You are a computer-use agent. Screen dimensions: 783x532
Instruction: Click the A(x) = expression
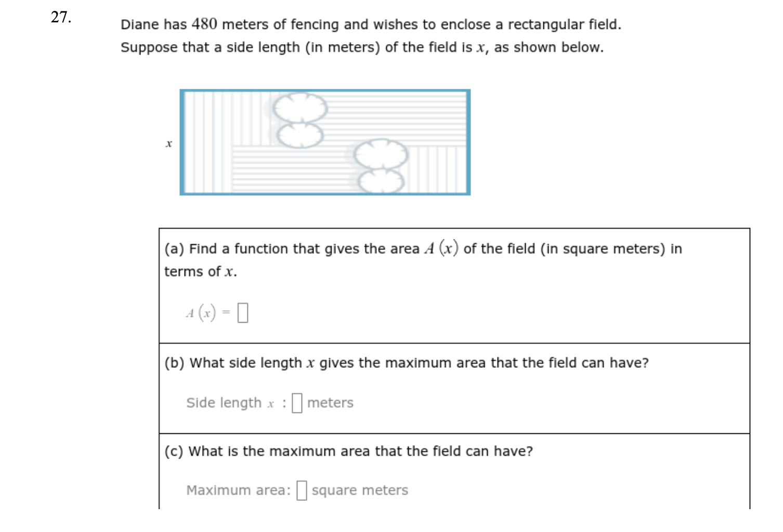coord(208,312)
